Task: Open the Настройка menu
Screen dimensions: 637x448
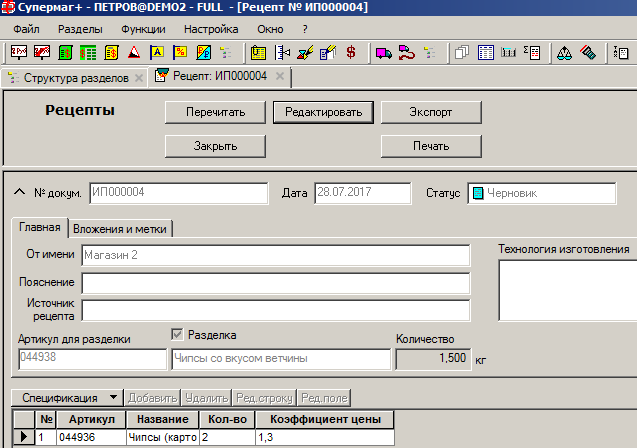Action: pyautogui.click(x=211, y=29)
